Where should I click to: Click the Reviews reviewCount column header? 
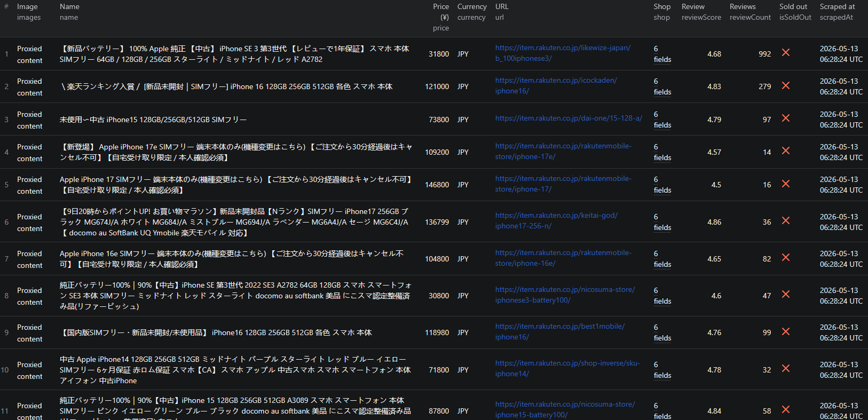pyautogui.click(x=750, y=12)
